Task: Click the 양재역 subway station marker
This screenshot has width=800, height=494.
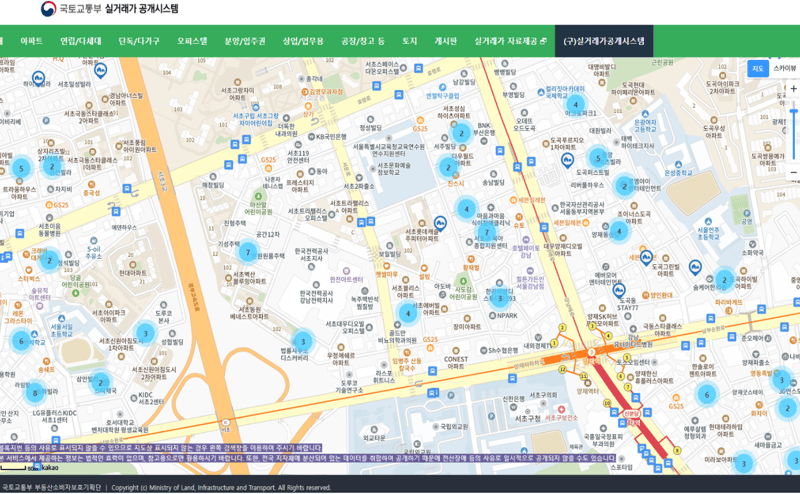Action: pos(591,352)
